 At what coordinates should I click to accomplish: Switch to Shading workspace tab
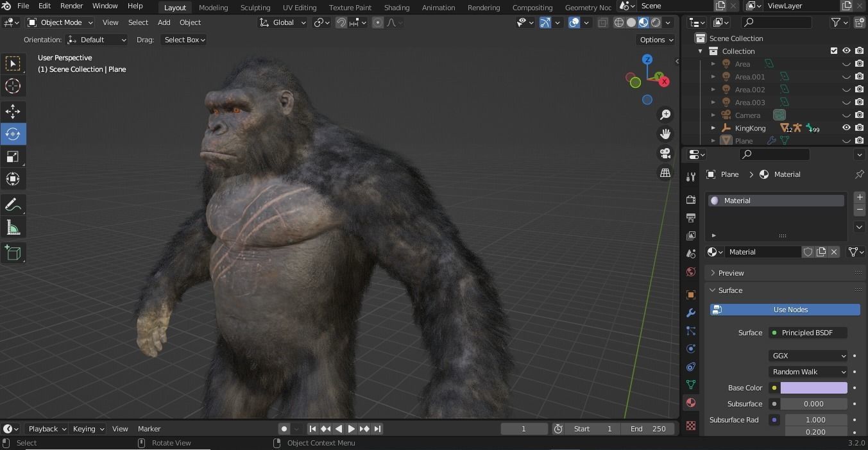point(396,8)
